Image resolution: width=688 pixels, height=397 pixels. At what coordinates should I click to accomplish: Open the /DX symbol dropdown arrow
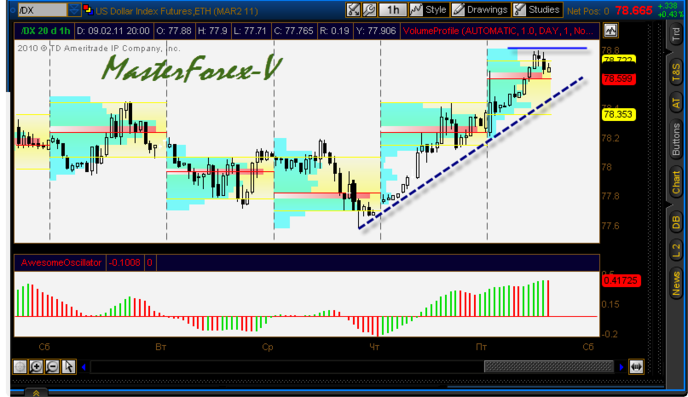[74, 10]
